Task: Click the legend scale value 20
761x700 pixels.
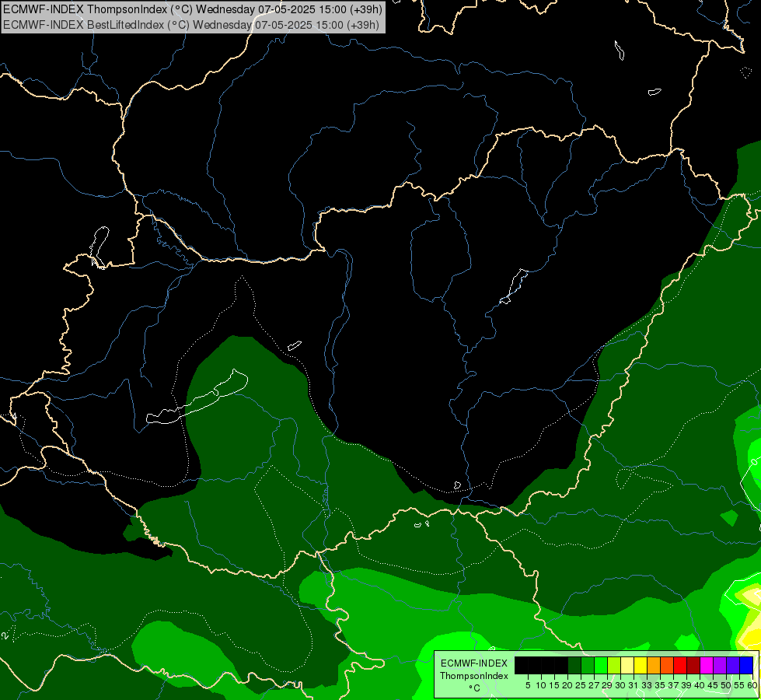Action: [x=567, y=685]
